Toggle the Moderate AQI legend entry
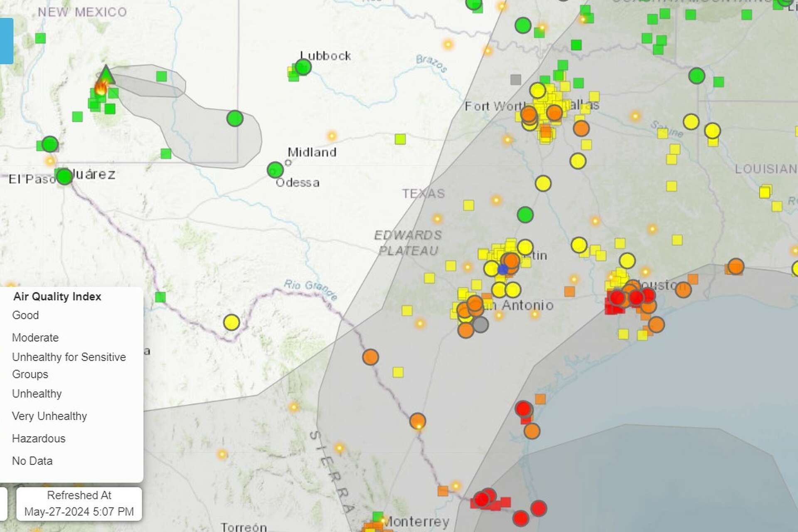Screen dimensions: 798x532 coord(36,337)
